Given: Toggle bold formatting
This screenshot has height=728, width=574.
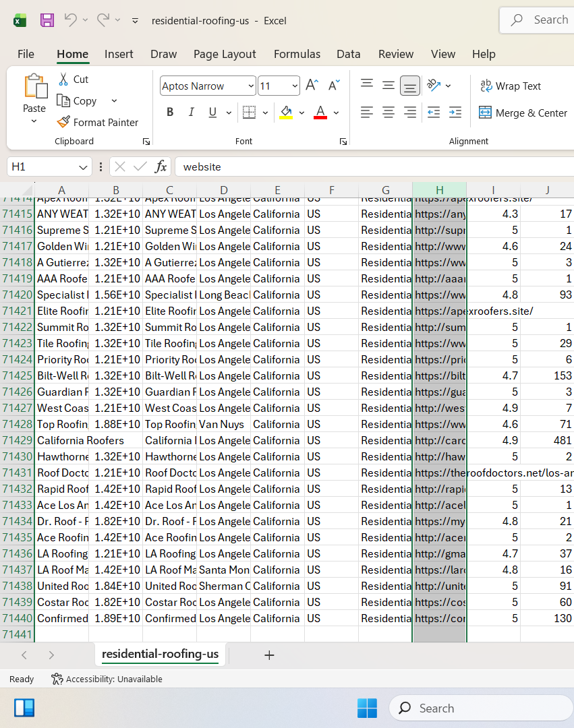Looking at the screenshot, I should [170, 113].
